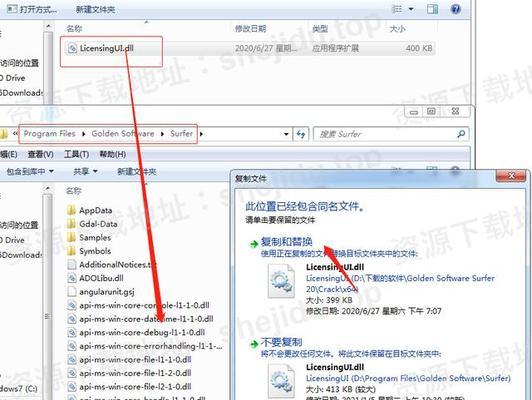Toggle the preview pane icon
Viewport: 532px width, 400px height.
pyautogui.click(x=432, y=9)
